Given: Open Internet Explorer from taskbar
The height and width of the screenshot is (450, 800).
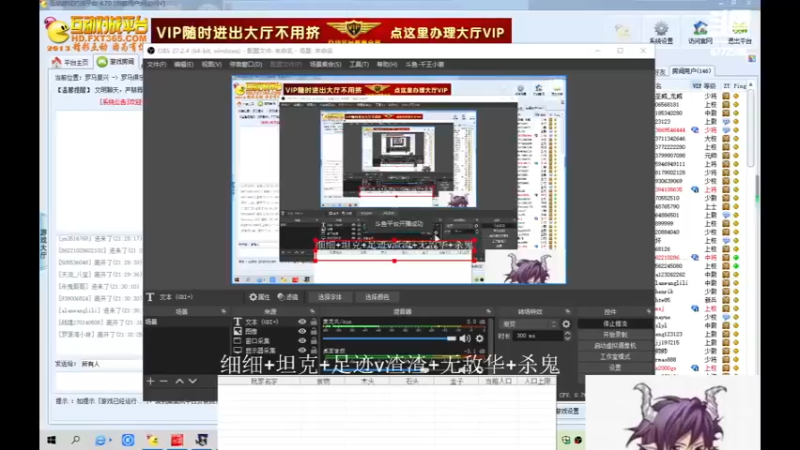Looking at the screenshot, I should [102, 440].
